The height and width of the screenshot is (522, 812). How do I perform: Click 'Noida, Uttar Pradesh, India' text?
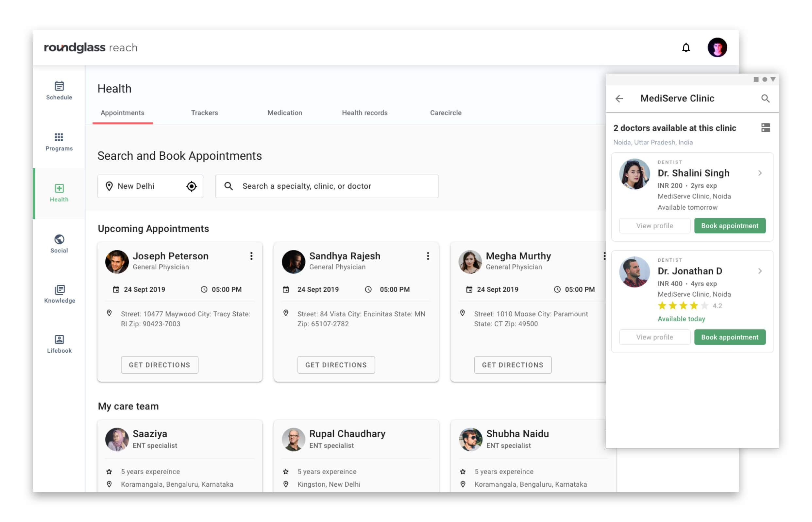(x=653, y=142)
